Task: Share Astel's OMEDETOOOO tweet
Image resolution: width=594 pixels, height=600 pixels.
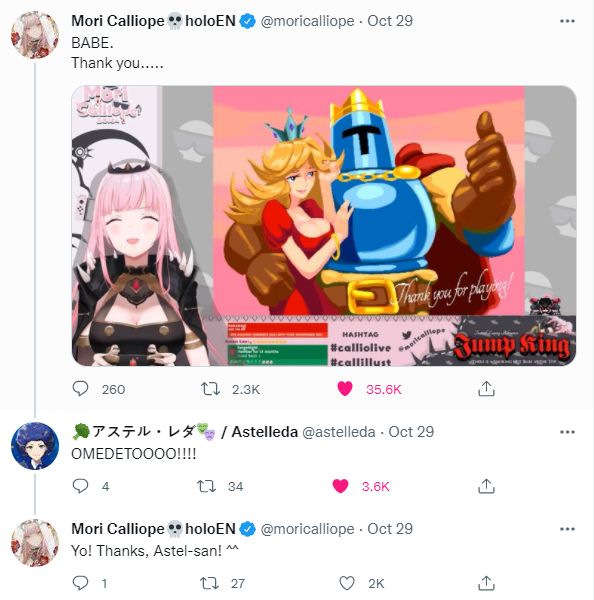Action: (486, 486)
